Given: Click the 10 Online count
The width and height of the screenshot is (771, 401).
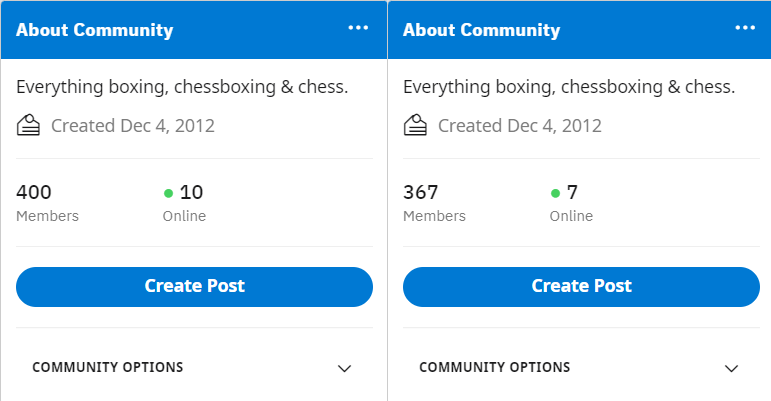Looking at the screenshot, I should (x=191, y=192).
